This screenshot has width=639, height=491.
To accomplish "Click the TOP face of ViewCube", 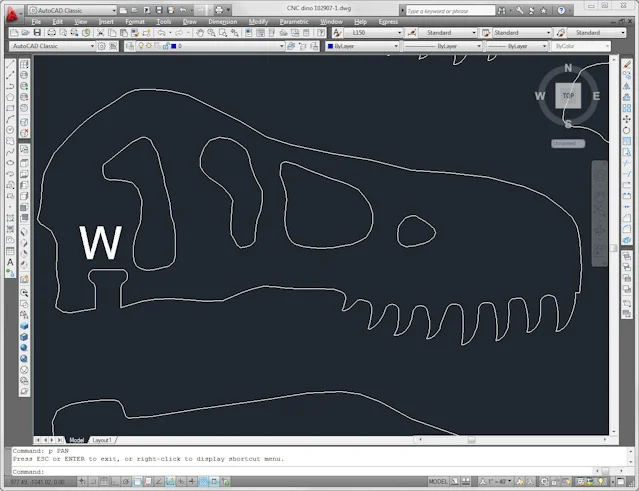I will point(568,96).
